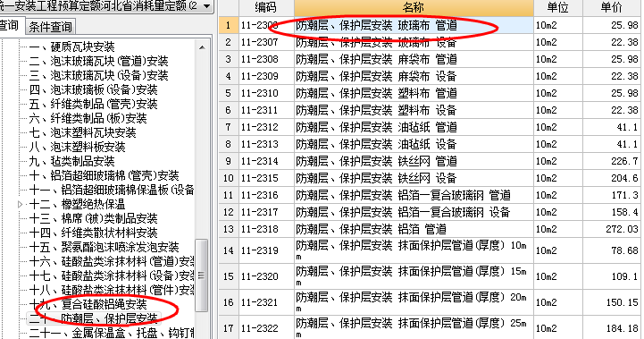Select tree item 二十、防潮层、保护层安装
644x339 pixels.
pos(93,318)
